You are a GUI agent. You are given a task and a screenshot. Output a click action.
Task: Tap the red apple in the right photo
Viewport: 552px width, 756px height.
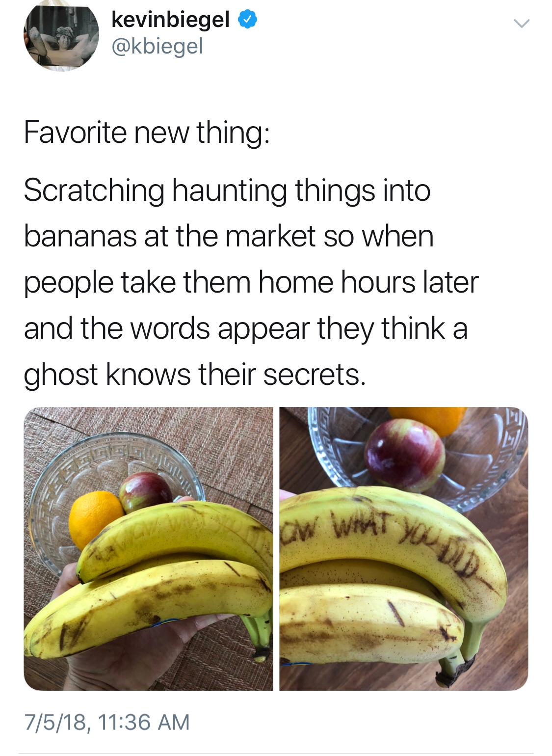click(405, 457)
